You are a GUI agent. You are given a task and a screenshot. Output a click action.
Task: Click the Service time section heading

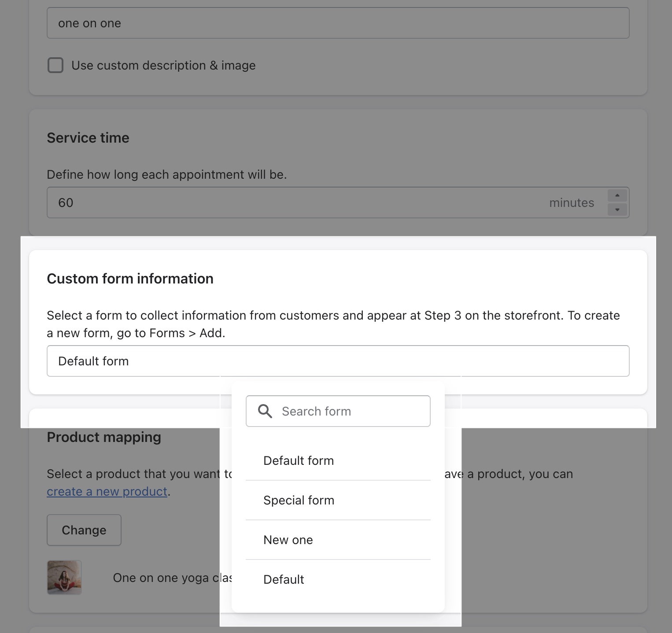[x=88, y=137]
